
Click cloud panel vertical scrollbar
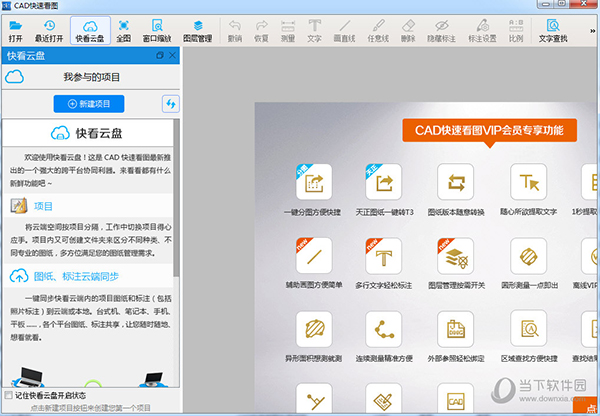[176, 197]
